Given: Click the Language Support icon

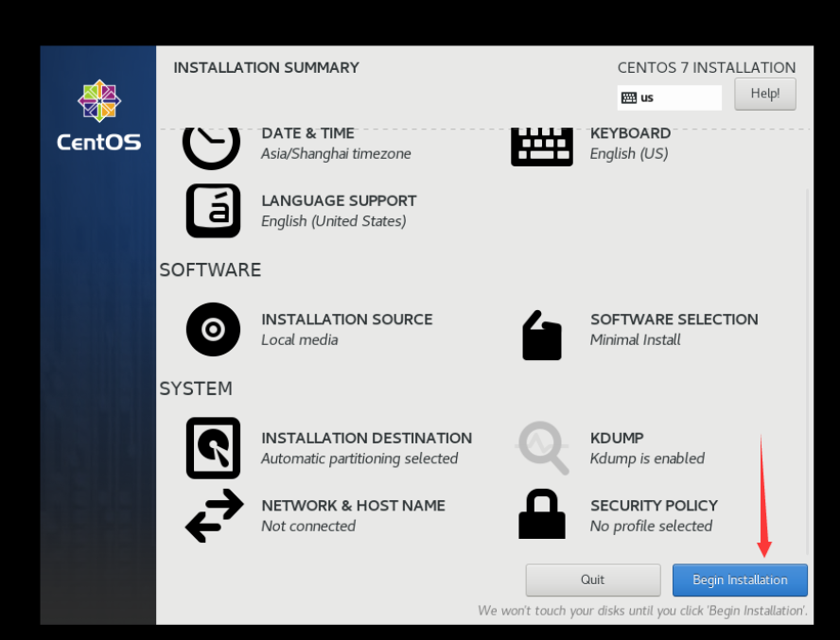Looking at the screenshot, I should tap(213, 211).
